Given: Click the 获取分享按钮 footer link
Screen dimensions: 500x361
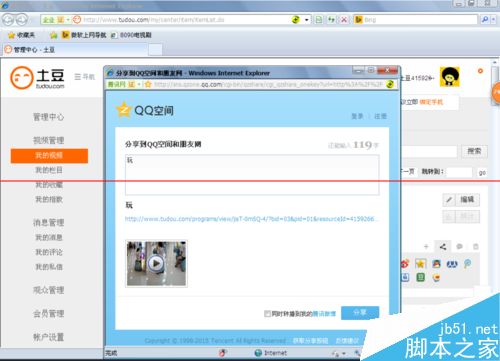Looking at the screenshot, I should coord(310,341).
